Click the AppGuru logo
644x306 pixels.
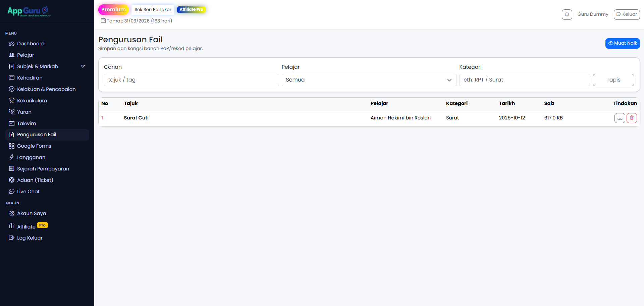29,11
